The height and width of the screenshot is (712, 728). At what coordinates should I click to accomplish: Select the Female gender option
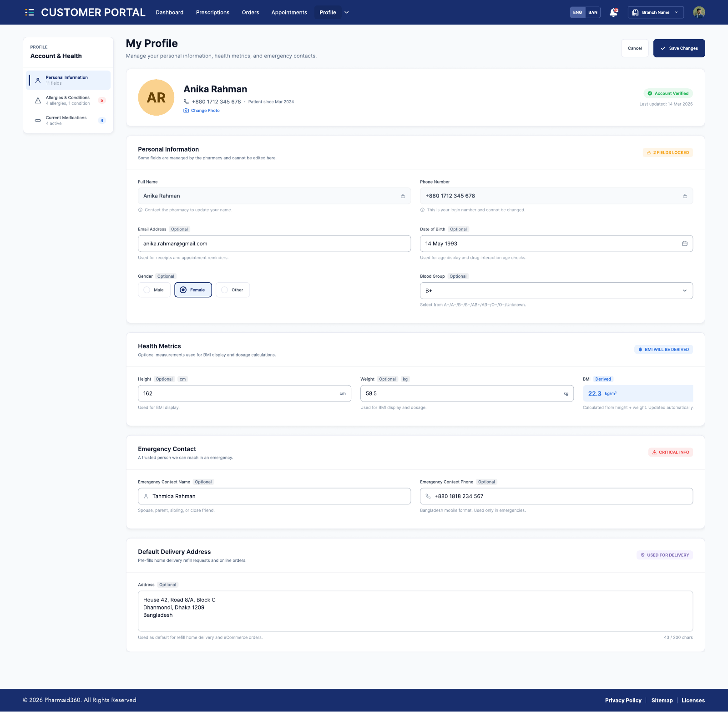click(193, 290)
